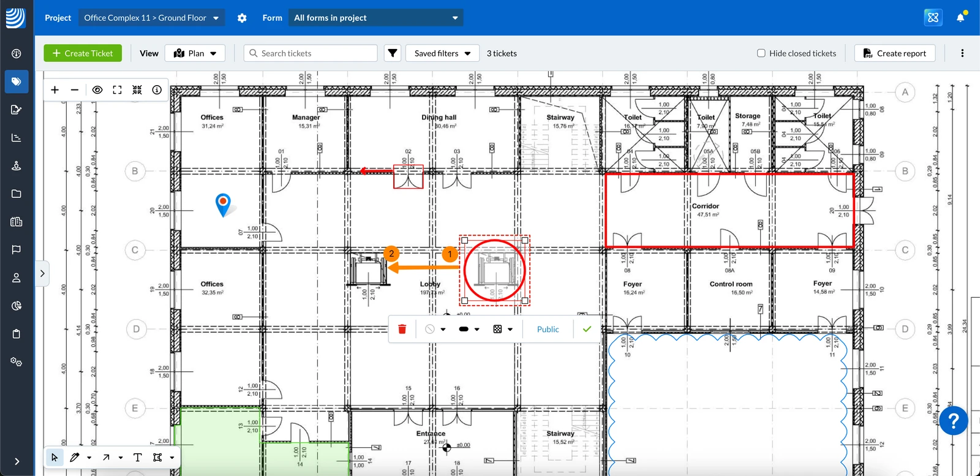Image resolution: width=980 pixels, height=476 pixels.
Task: Open project settings gear icon
Action: click(242, 18)
